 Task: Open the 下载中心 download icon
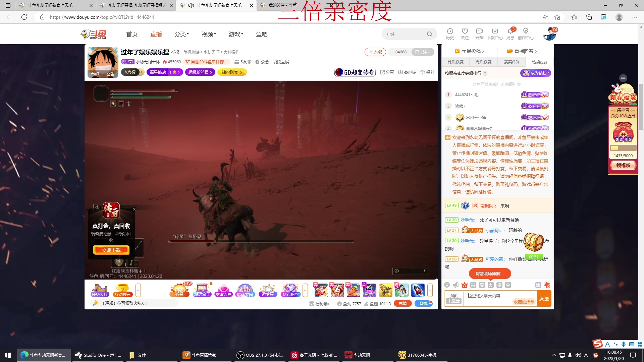point(495,34)
